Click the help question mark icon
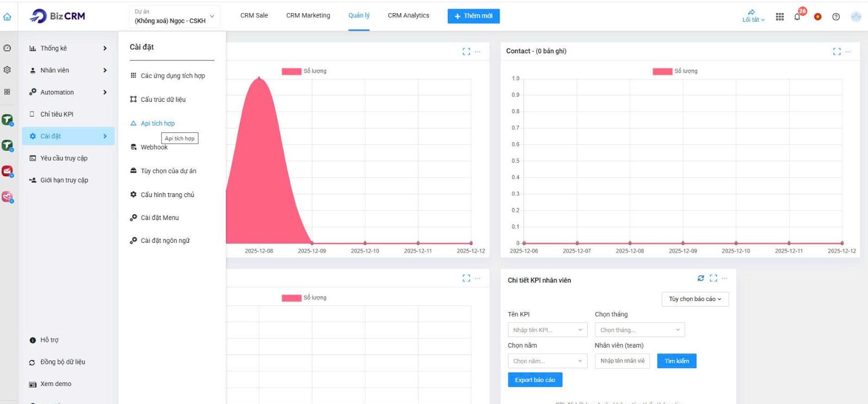 tap(836, 17)
